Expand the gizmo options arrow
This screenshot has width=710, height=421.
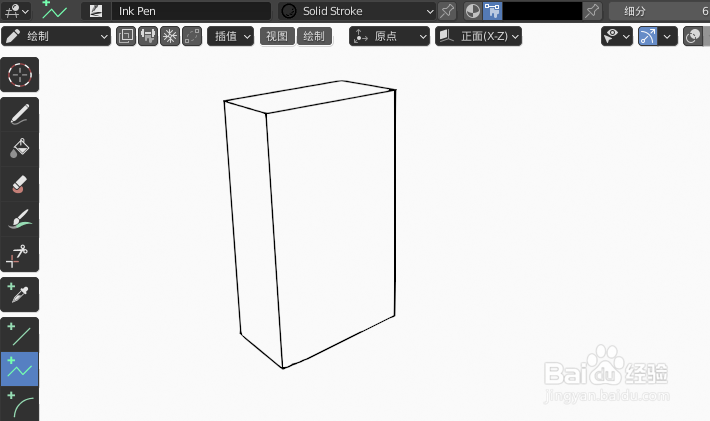click(668, 36)
